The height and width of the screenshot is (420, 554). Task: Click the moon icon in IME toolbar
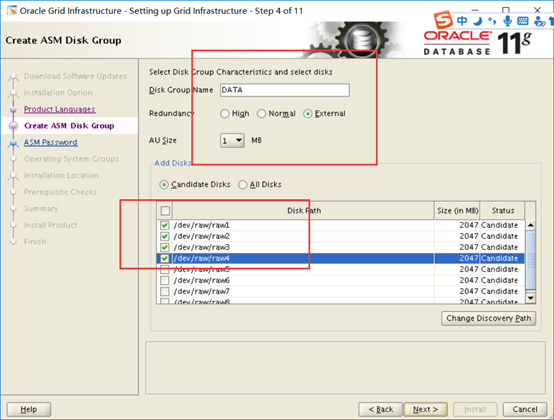478,21
